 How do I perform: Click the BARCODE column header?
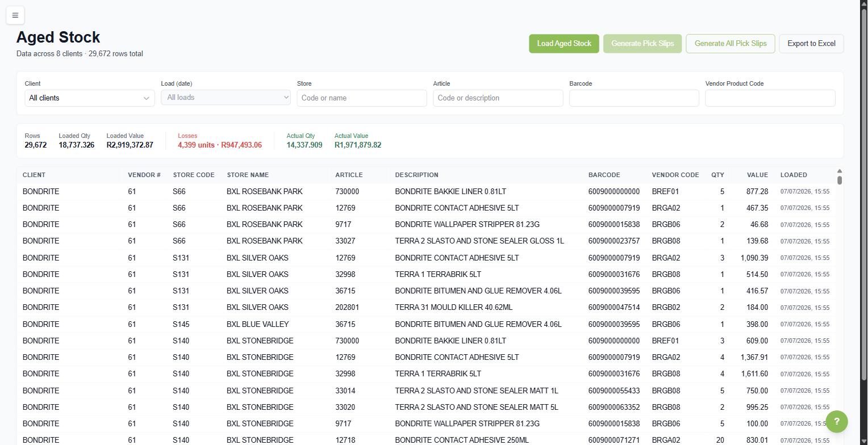pyautogui.click(x=604, y=175)
